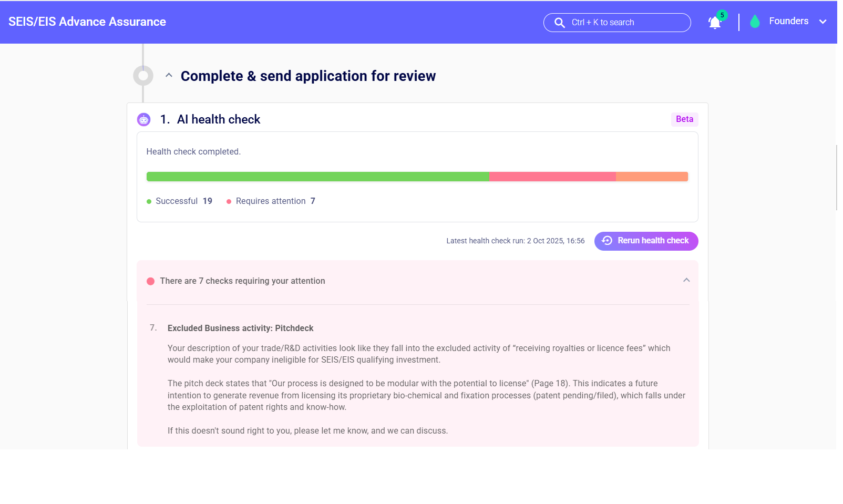
Task: Click the green droplet account avatar
Action: [755, 22]
